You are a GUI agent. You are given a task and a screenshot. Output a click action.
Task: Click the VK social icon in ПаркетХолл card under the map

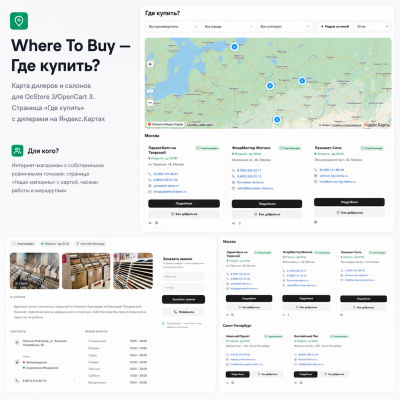(150, 223)
